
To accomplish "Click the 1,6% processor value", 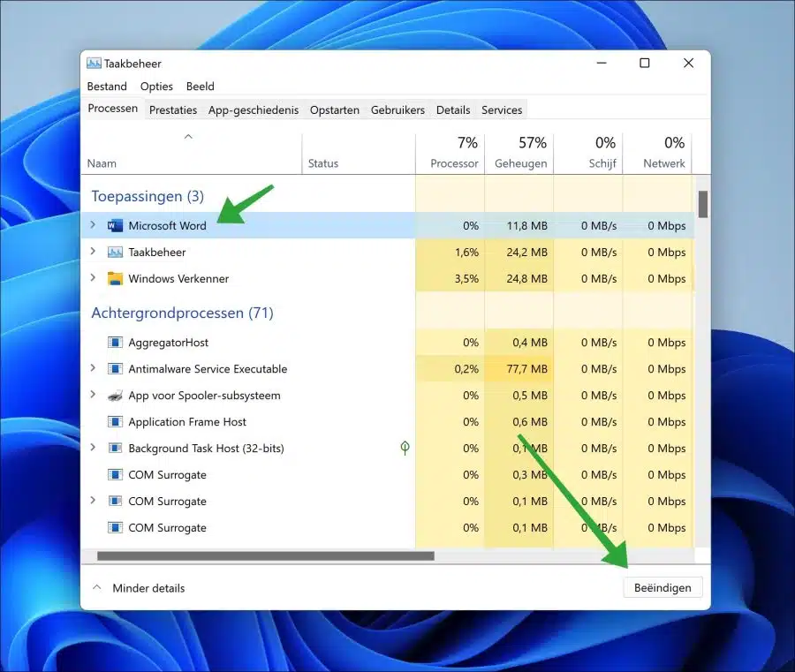I will point(466,253).
